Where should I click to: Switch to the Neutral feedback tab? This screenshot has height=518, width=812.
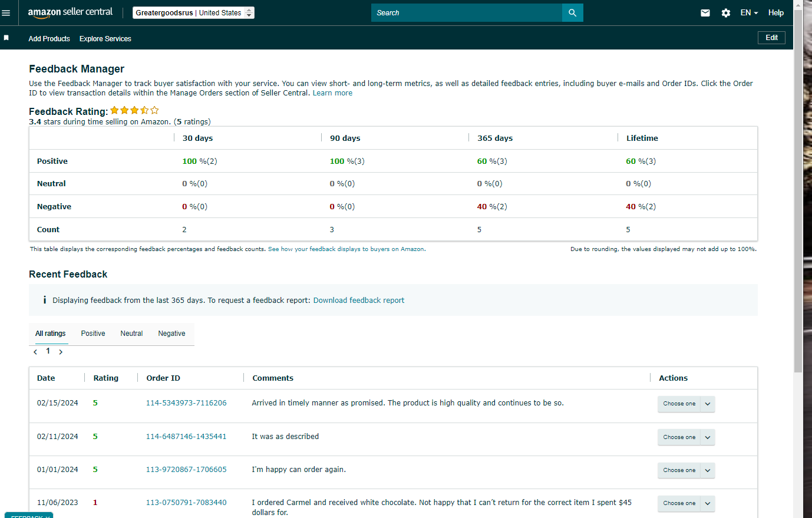click(131, 334)
